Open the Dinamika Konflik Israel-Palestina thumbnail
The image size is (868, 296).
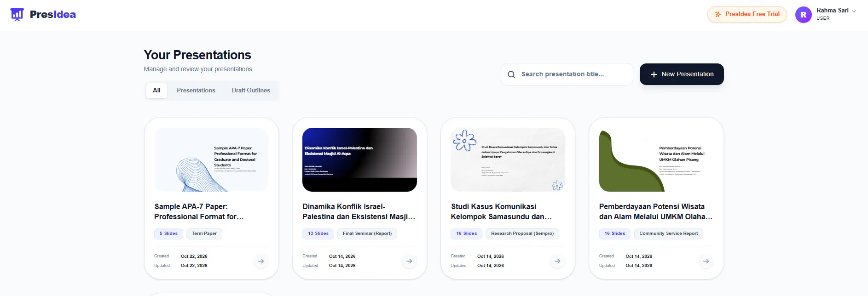pos(359,159)
